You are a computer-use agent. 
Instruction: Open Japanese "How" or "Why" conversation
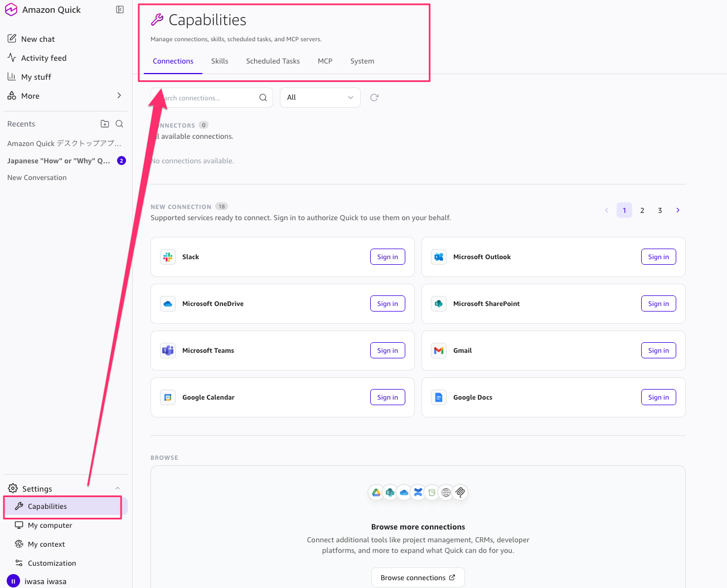pos(59,161)
